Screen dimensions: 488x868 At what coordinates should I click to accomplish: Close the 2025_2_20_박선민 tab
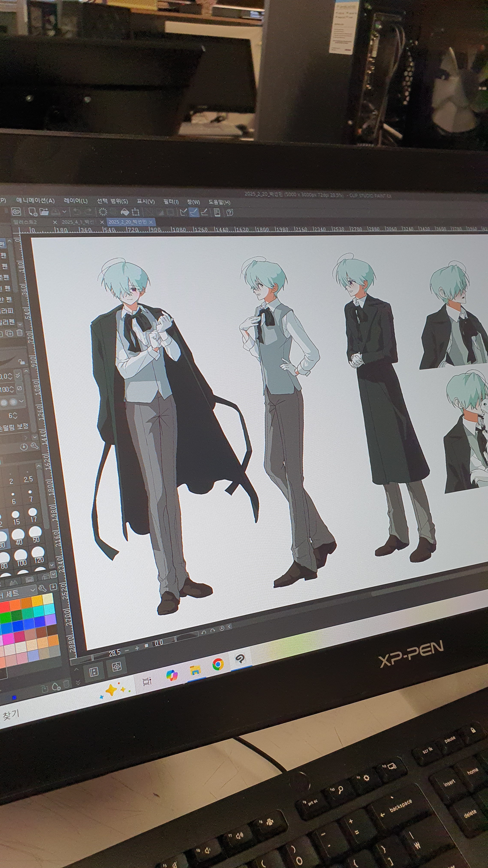point(151,222)
